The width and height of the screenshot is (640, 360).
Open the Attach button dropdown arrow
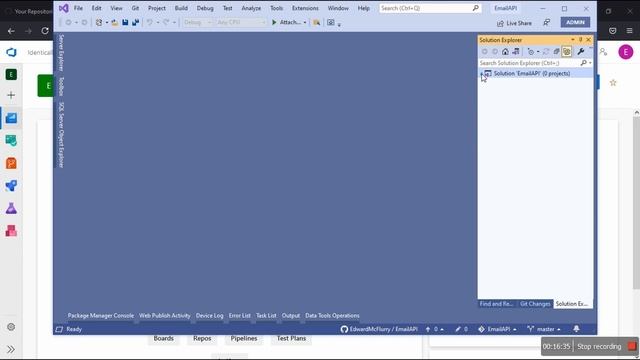click(304, 23)
